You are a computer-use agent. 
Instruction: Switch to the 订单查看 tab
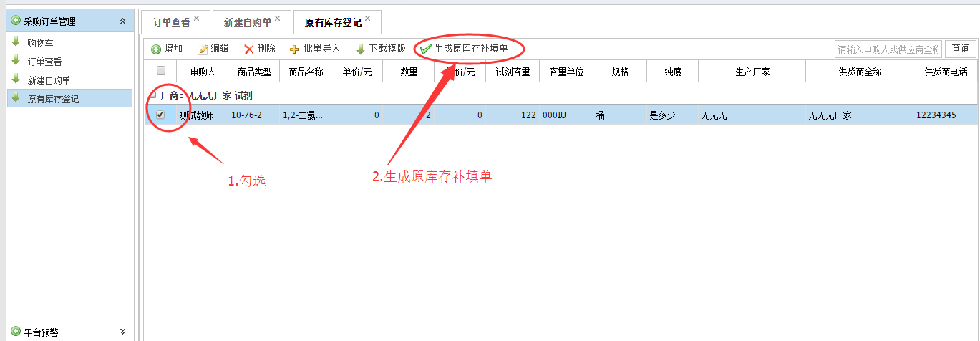[x=172, y=22]
